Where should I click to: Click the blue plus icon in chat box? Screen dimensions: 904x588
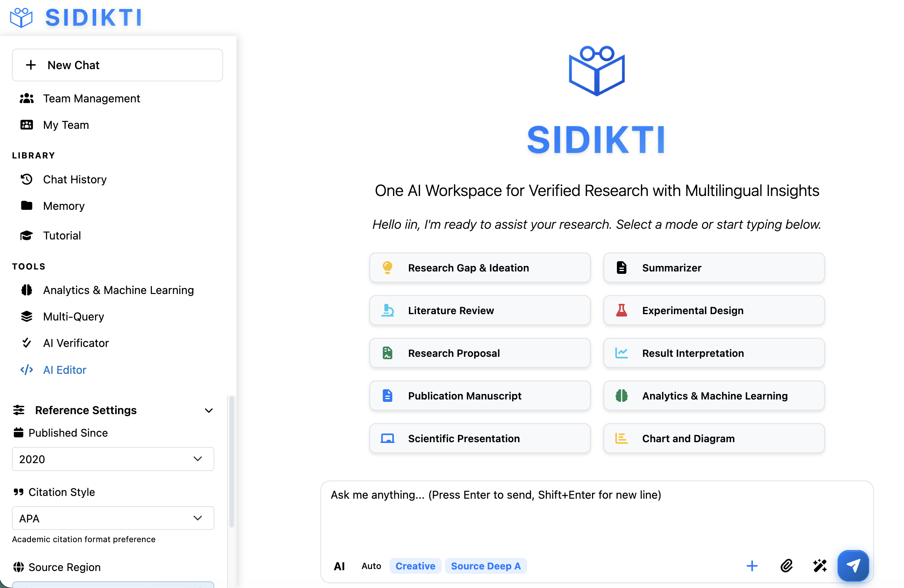click(x=752, y=566)
